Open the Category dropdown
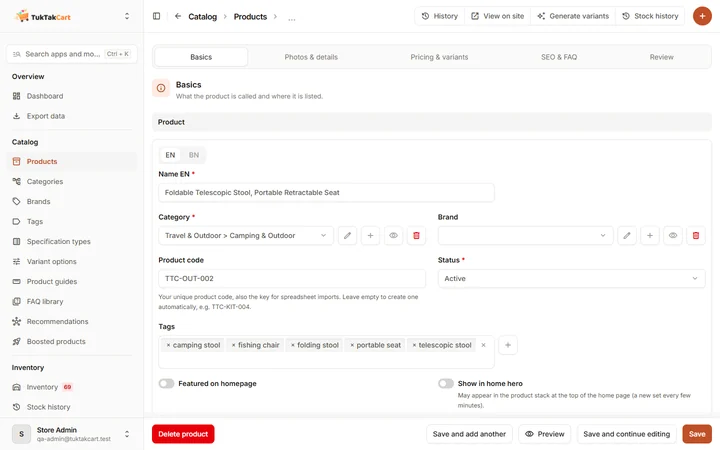Screen dimensions: 720x450 246,236
